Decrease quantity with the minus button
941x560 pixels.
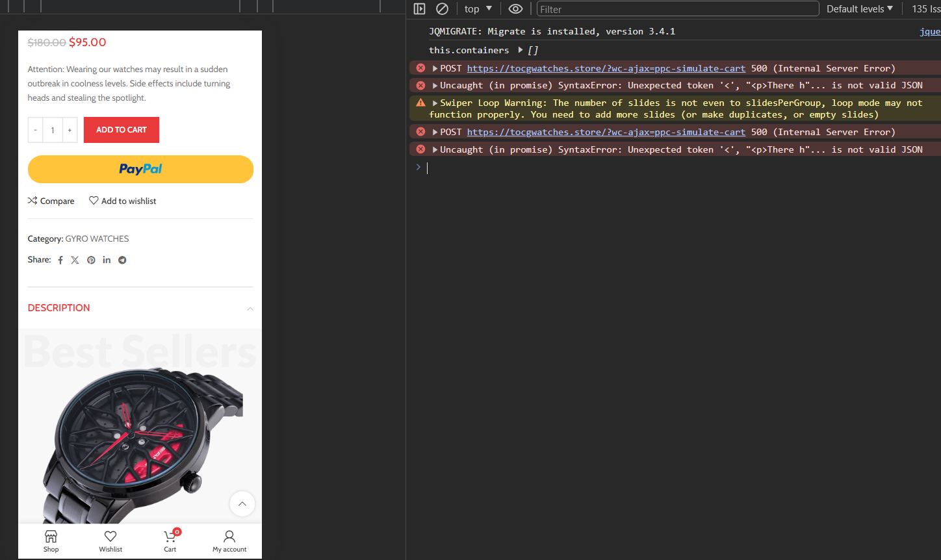coord(36,130)
